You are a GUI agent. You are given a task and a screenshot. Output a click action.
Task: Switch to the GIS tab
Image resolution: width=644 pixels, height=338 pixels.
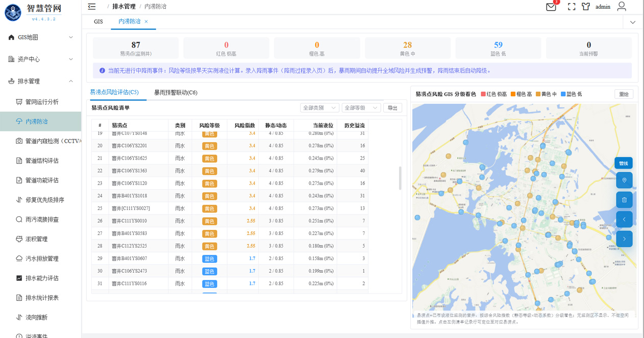coord(98,21)
